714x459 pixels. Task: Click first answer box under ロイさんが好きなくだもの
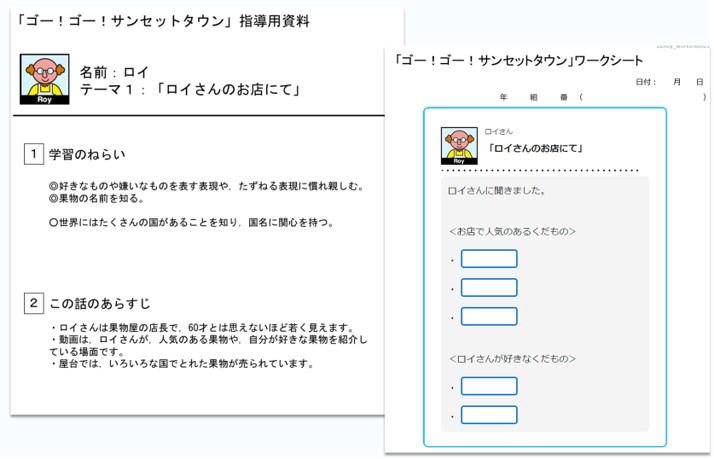pyautogui.click(x=489, y=386)
